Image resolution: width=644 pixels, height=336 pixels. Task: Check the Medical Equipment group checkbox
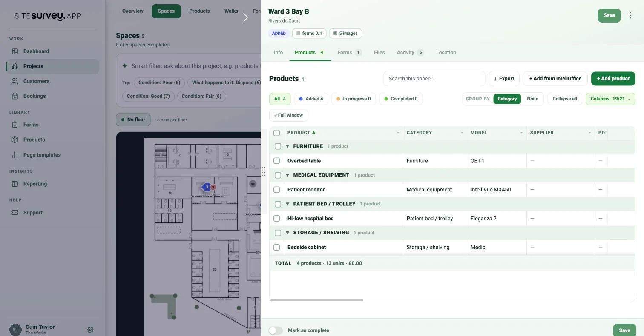pos(278,175)
